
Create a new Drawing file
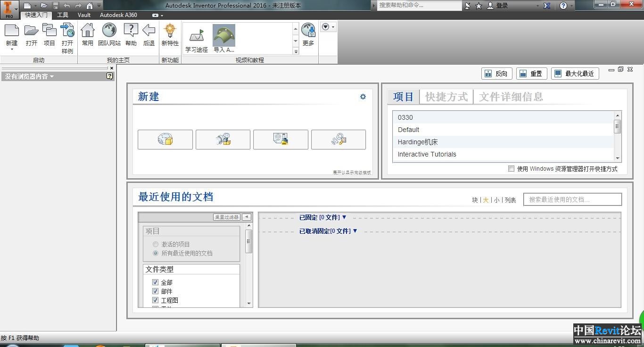281,140
